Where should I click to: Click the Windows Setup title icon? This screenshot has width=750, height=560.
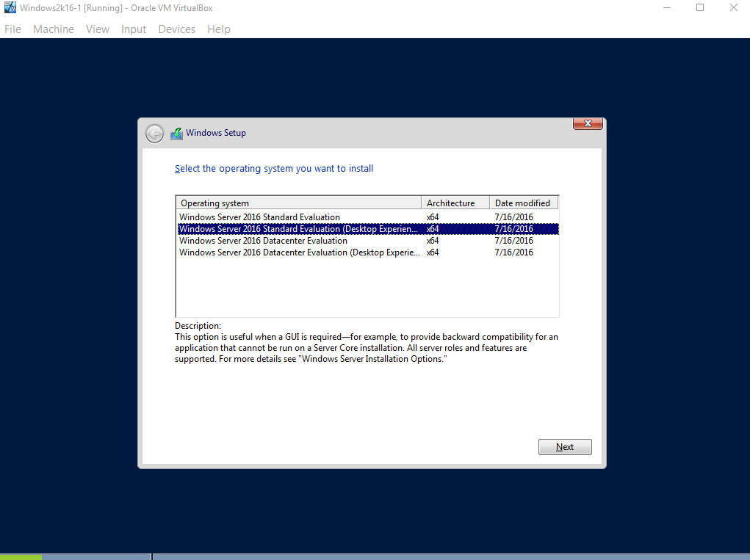click(x=176, y=134)
